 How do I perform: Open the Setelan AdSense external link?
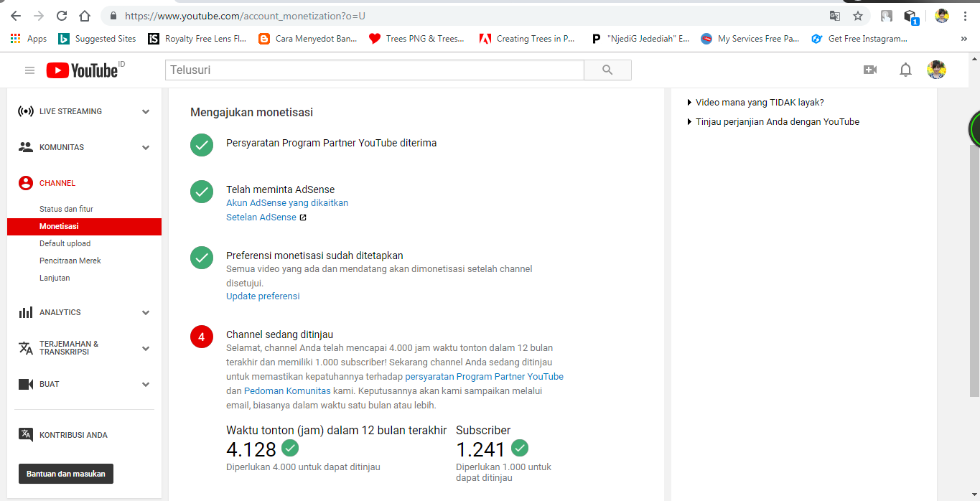click(x=266, y=217)
